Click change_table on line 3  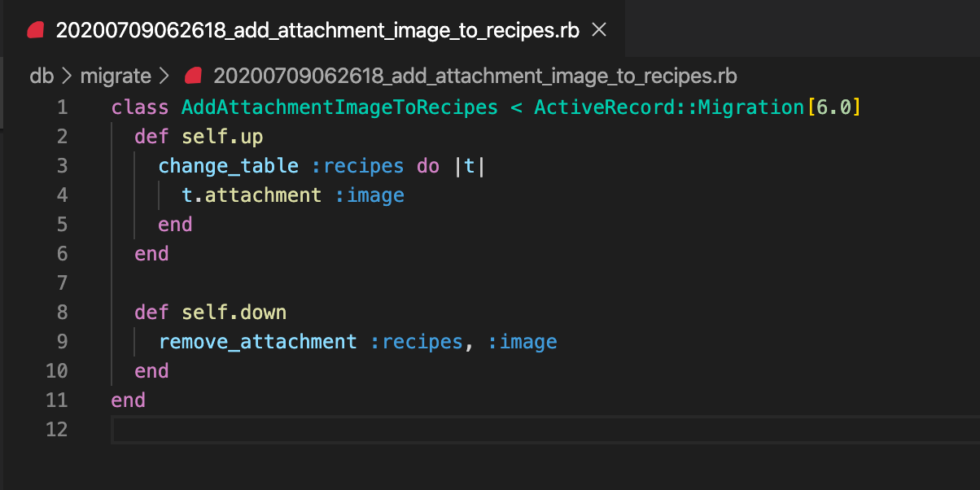pyautogui.click(x=229, y=166)
